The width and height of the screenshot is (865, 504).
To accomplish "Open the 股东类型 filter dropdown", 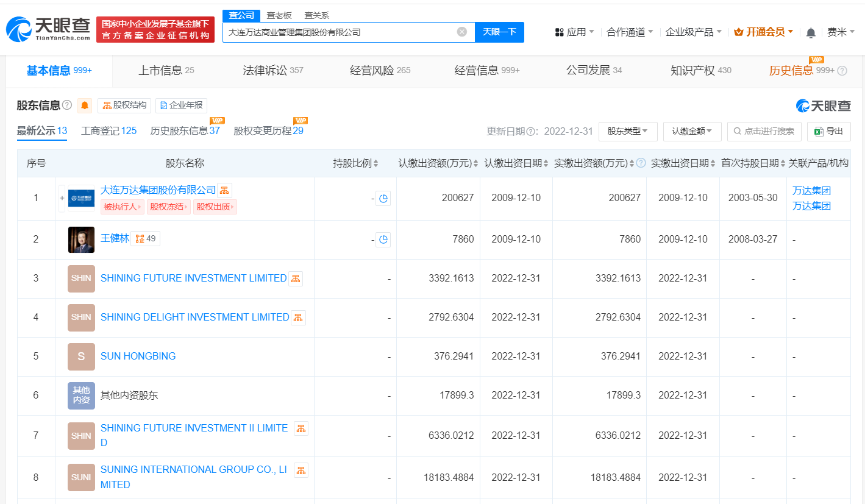I will tap(628, 131).
